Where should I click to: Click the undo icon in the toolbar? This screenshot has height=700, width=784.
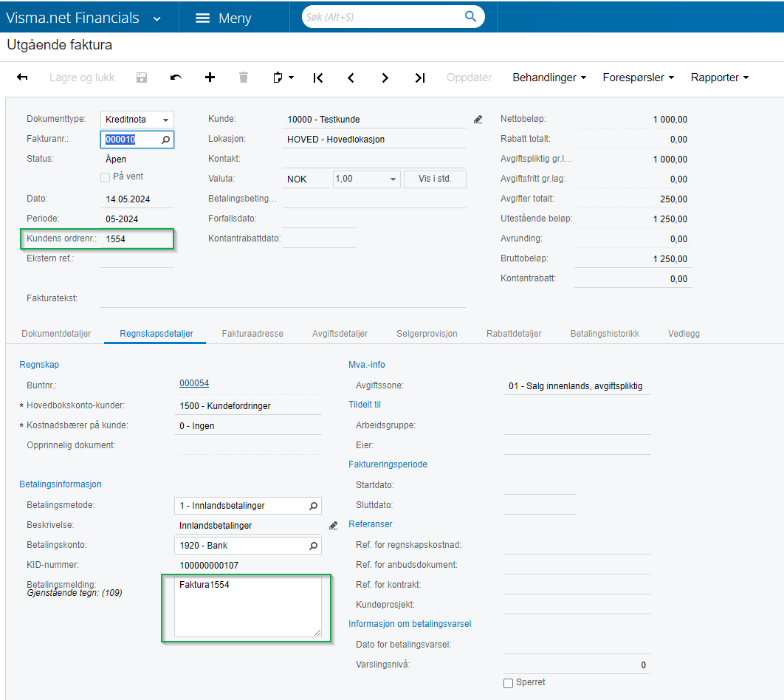click(x=176, y=78)
